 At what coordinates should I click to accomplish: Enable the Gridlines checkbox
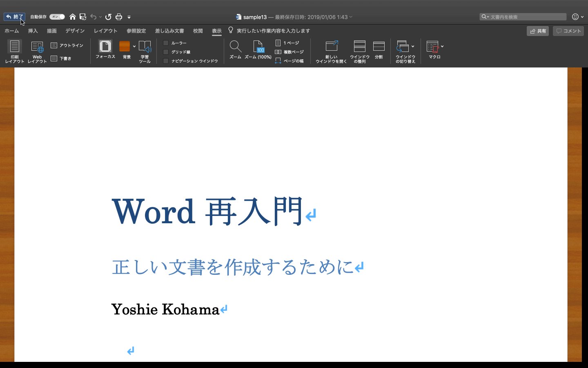(166, 52)
